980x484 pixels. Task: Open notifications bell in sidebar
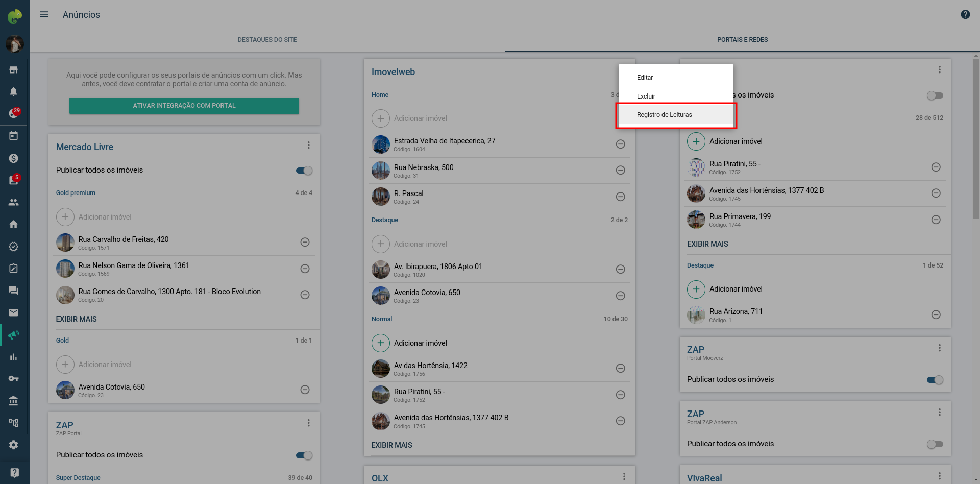coord(14,91)
